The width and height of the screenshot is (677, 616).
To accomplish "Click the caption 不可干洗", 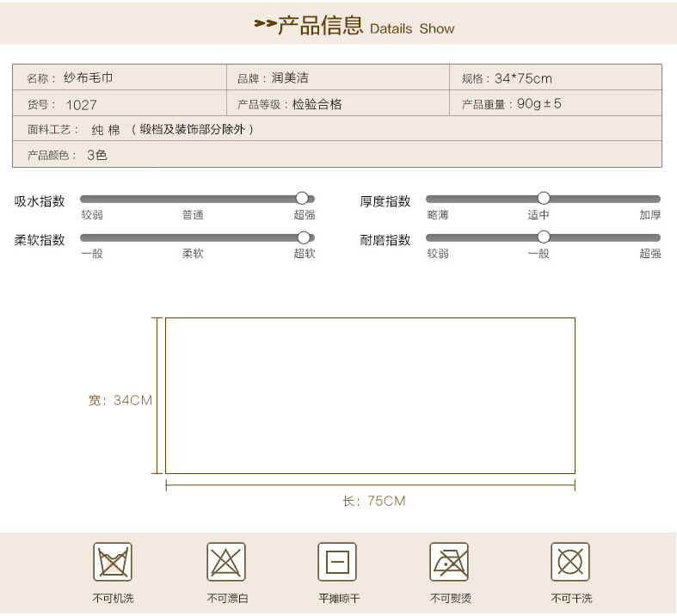I will [571, 598].
